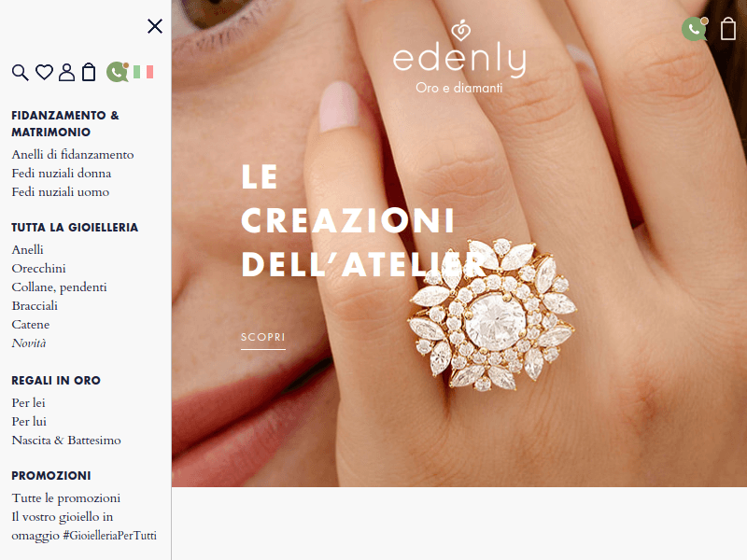Open Tutte le promozioni
The width and height of the screenshot is (747, 560).
coord(65,498)
